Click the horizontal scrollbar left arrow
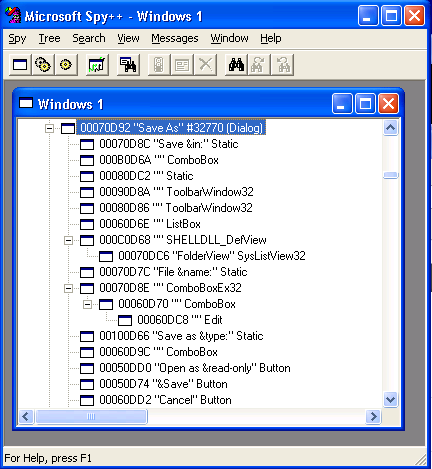 [x=25, y=416]
